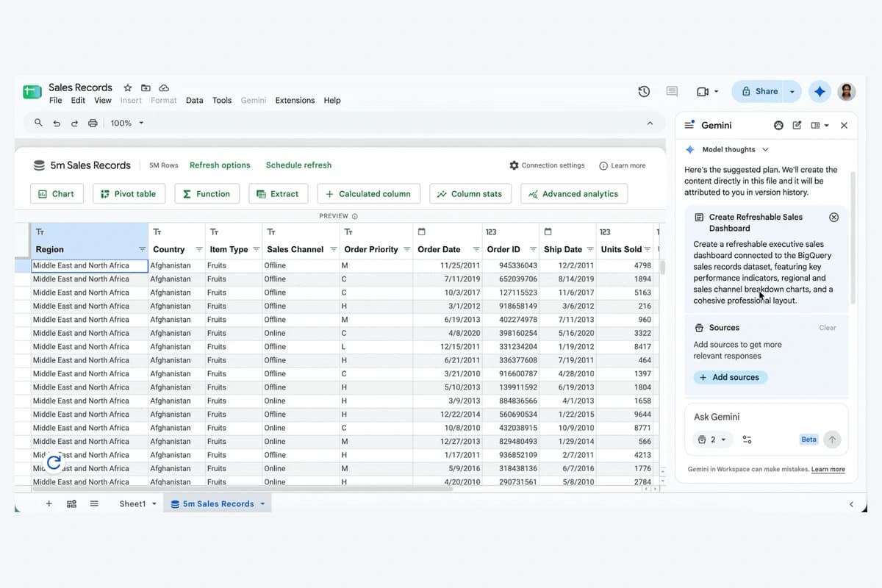Open the Share options dropdown arrow
This screenshot has width=882, height=588.
coord(792,92)
